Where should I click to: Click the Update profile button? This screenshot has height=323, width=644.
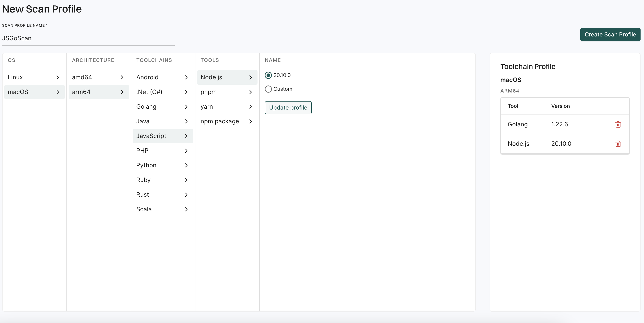pos(288,108)
